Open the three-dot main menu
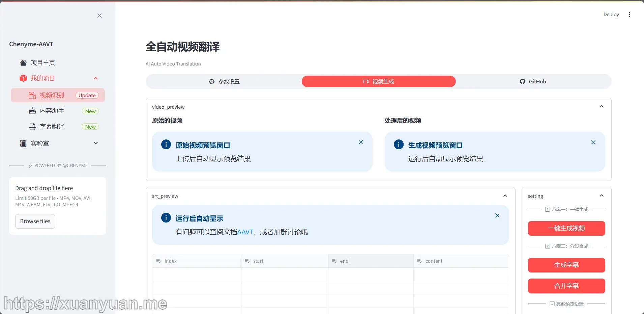This screenshot has height=314, width=644. click(x=630, y=15)
